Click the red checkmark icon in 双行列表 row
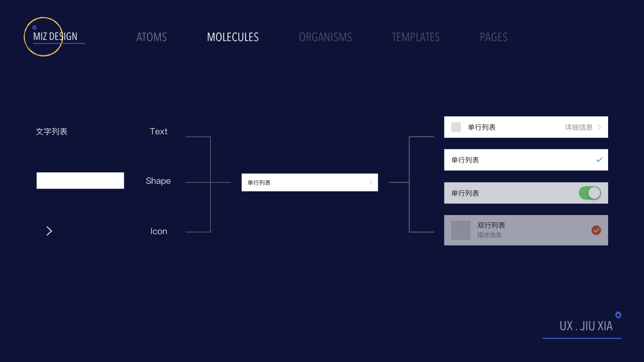 tap(596, 230)
